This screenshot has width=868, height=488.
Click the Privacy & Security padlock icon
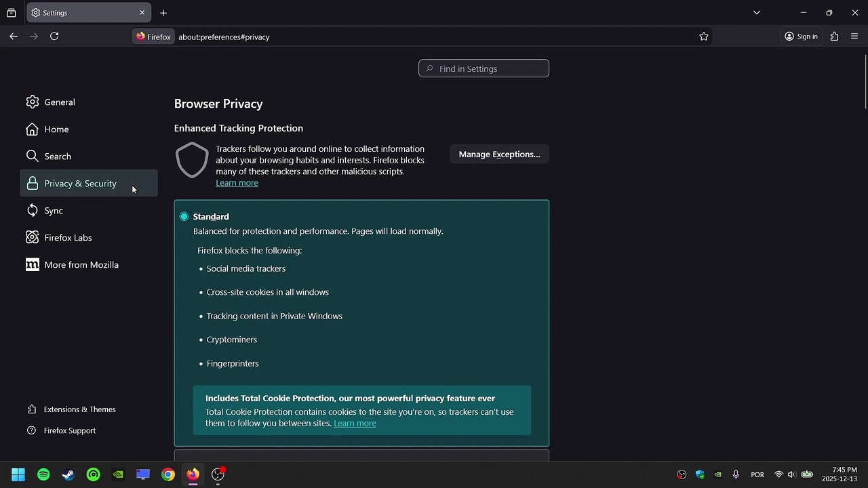pyautogui.click(x=33, y=184)
